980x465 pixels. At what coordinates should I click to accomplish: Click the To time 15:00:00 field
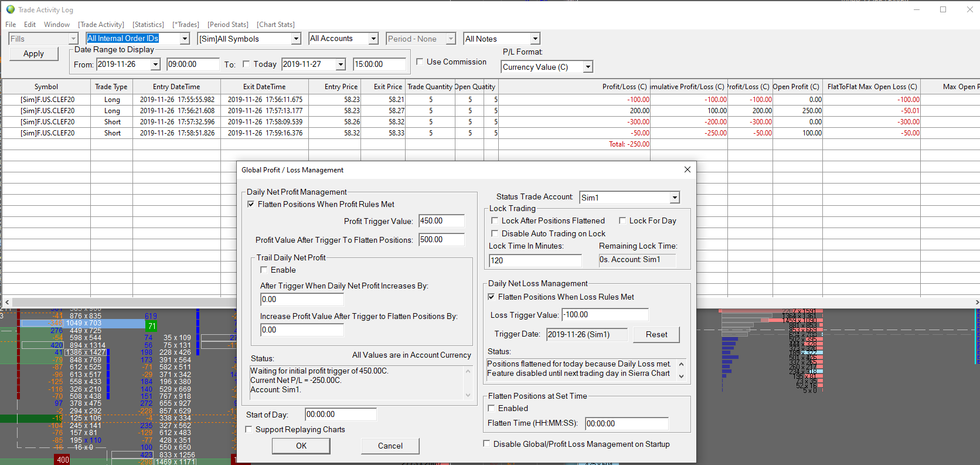pos(379,65)
